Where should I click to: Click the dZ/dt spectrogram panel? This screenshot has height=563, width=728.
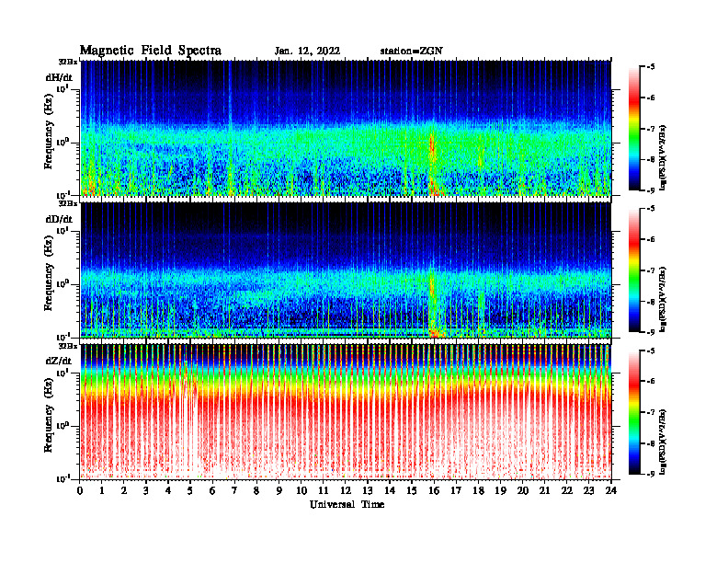click(346, 411)
